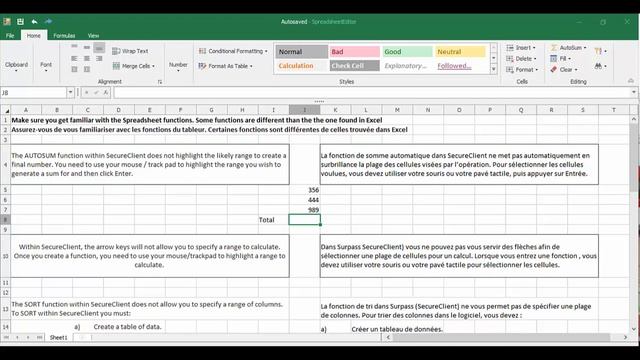Apply the Explanatory cell style
The height and width of the screenshot is (360, 640).
407,66
